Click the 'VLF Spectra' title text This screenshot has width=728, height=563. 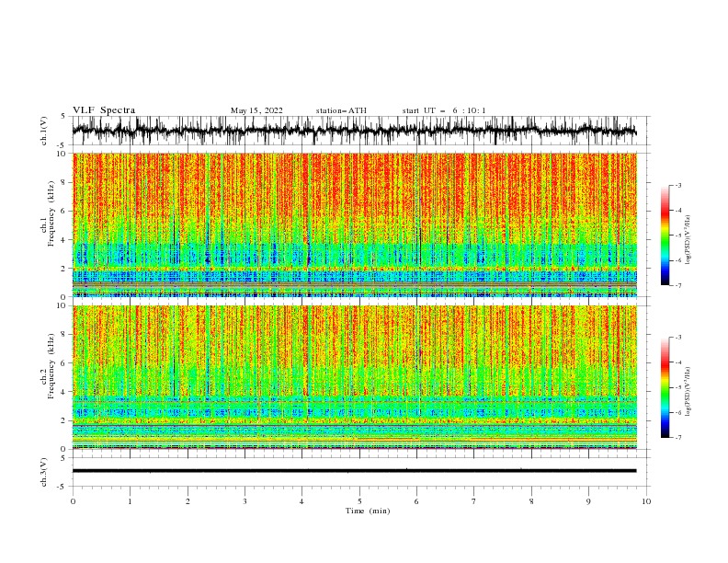[104, 110]
